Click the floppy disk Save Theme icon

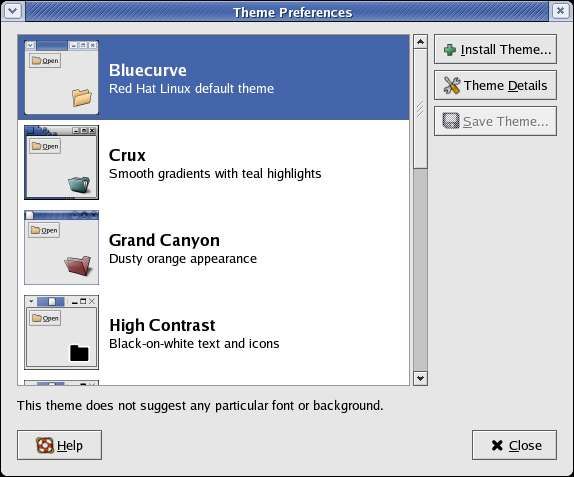pos(451,121)
